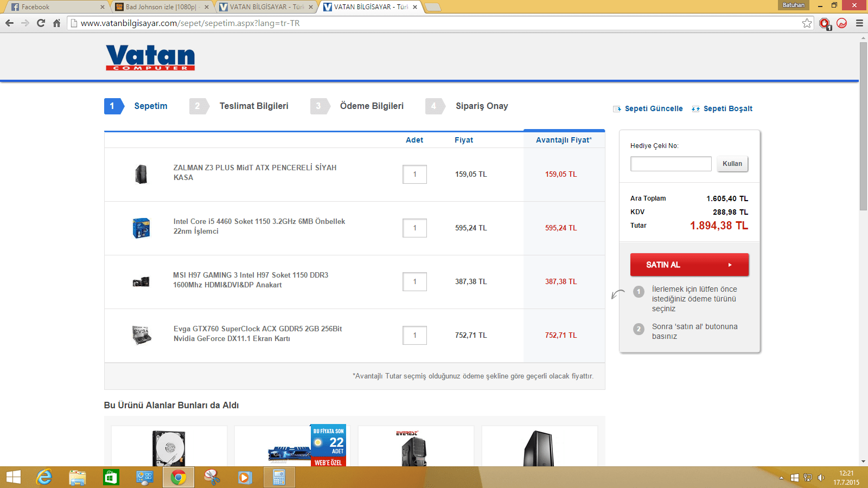
Task: Click the vertical page scrollbar thumb
Action: [863, 126]
